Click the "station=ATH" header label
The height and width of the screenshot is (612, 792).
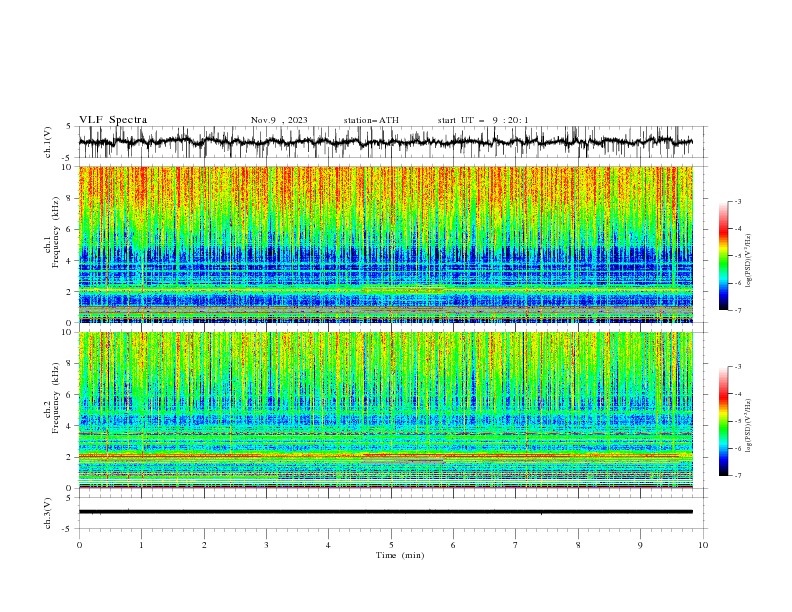pos(371,120)
